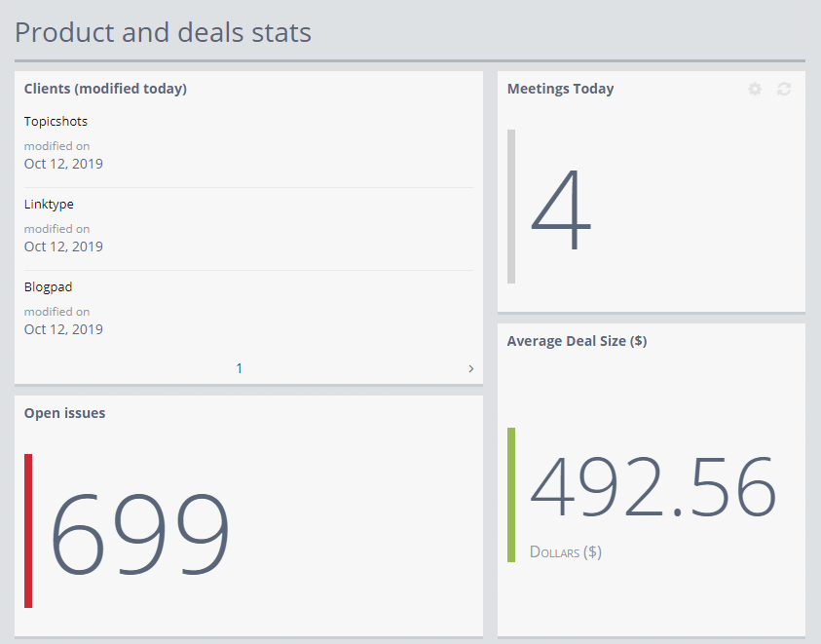Image resolution: width=821 pixels, height=644 pixels.
Task: Click the Dollars ($) unit label
Action: (x=565, y=551)
